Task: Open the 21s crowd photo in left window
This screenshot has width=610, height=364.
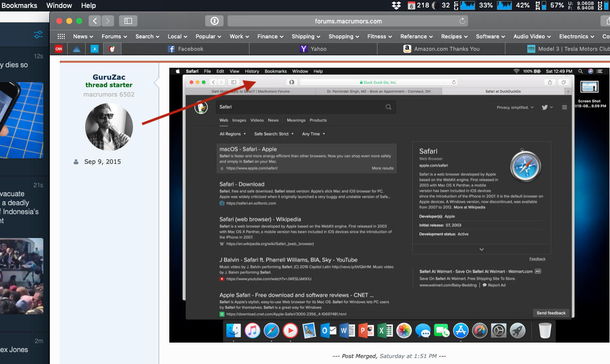Action: click(21, 276)
